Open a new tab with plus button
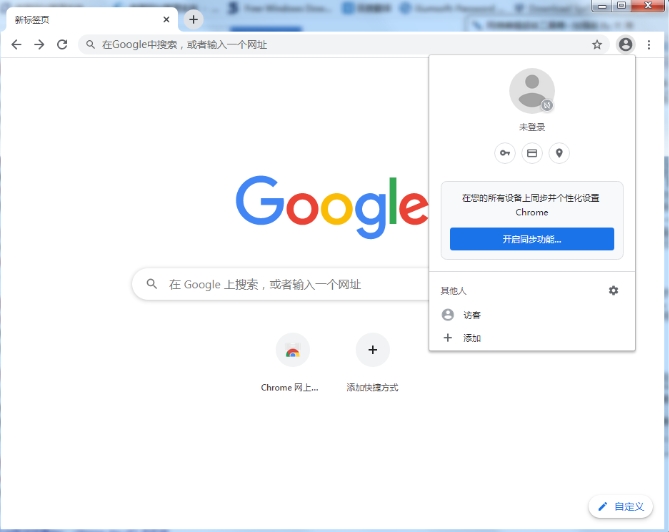669x532 pixels. click(x=194, y=19)
